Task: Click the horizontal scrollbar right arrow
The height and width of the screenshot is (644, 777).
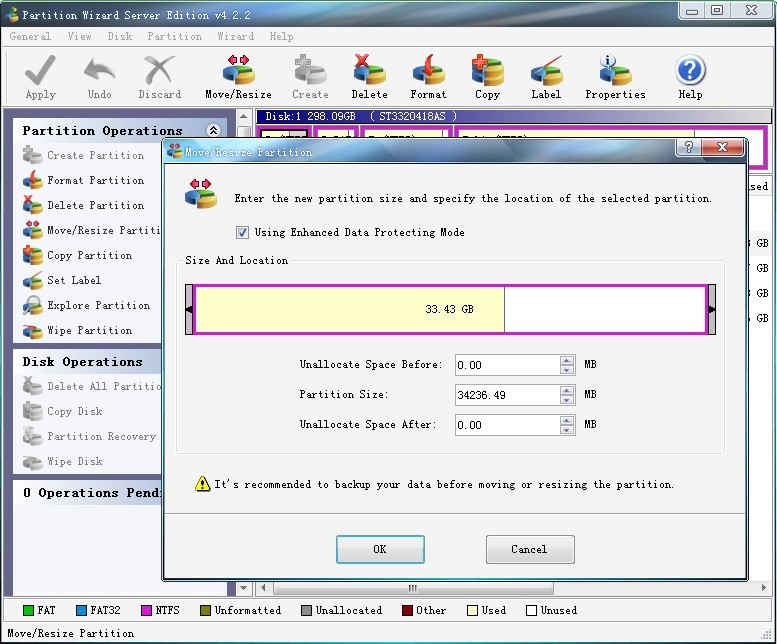Action: click(764, 588)
